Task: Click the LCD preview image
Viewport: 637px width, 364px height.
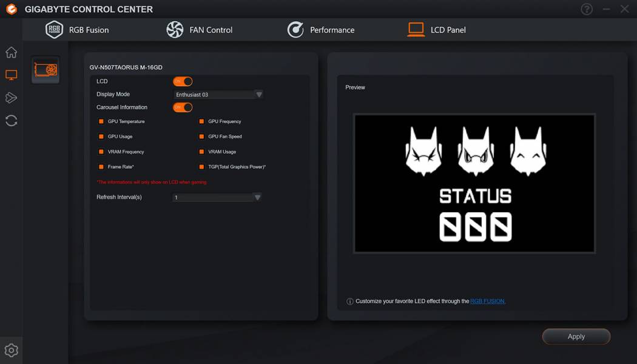Action: click(x=474, y=183)
